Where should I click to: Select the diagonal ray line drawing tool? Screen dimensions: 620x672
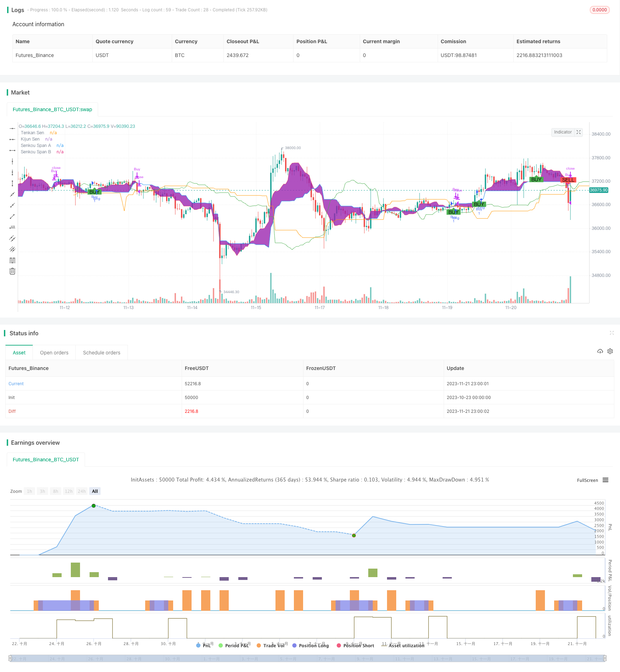[12, 205]
